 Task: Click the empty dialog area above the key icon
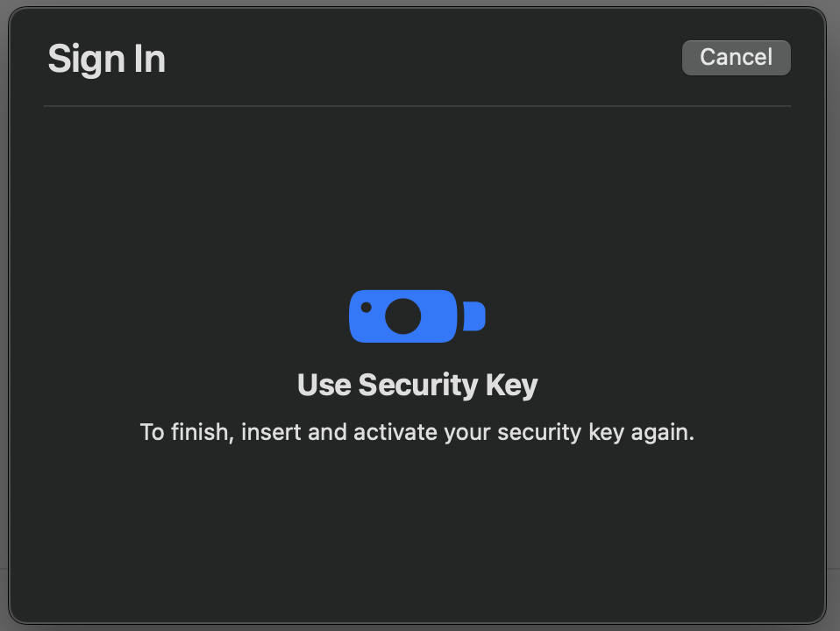[417, 198]
